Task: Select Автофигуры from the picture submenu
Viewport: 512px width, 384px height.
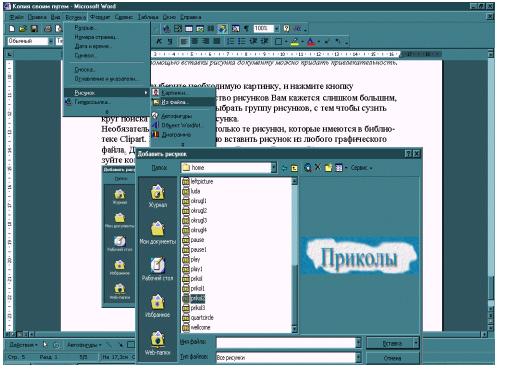Action: click(x=183, y=116)
